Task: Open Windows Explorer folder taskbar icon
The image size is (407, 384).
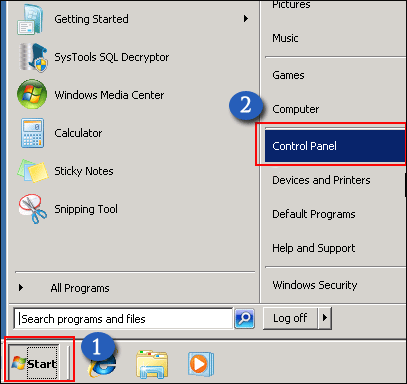Action: click(152, 364)
